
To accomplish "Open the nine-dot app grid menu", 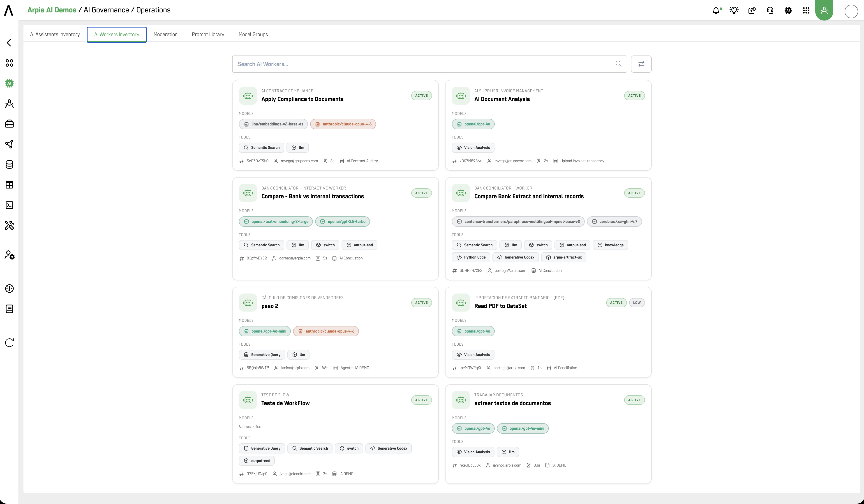I will pyautogui.click(x=806, y=10).
